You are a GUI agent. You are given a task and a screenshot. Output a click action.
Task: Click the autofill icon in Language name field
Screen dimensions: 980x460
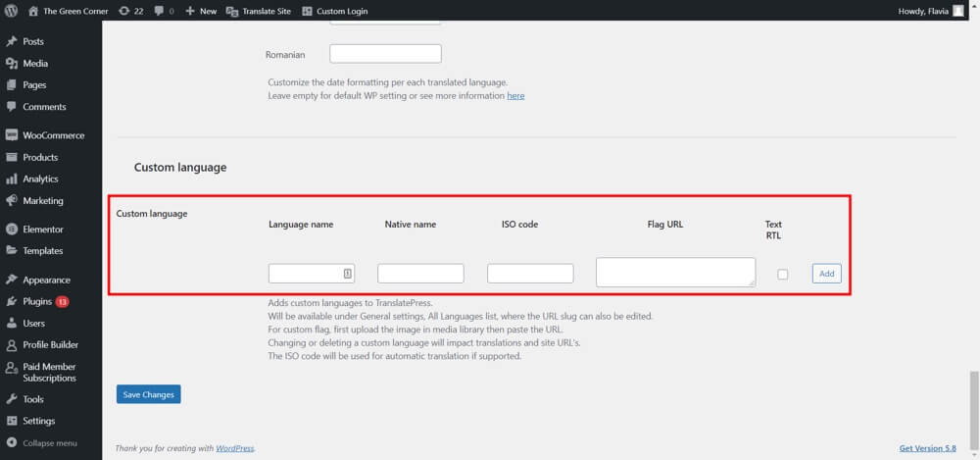[x=348, y=274]
